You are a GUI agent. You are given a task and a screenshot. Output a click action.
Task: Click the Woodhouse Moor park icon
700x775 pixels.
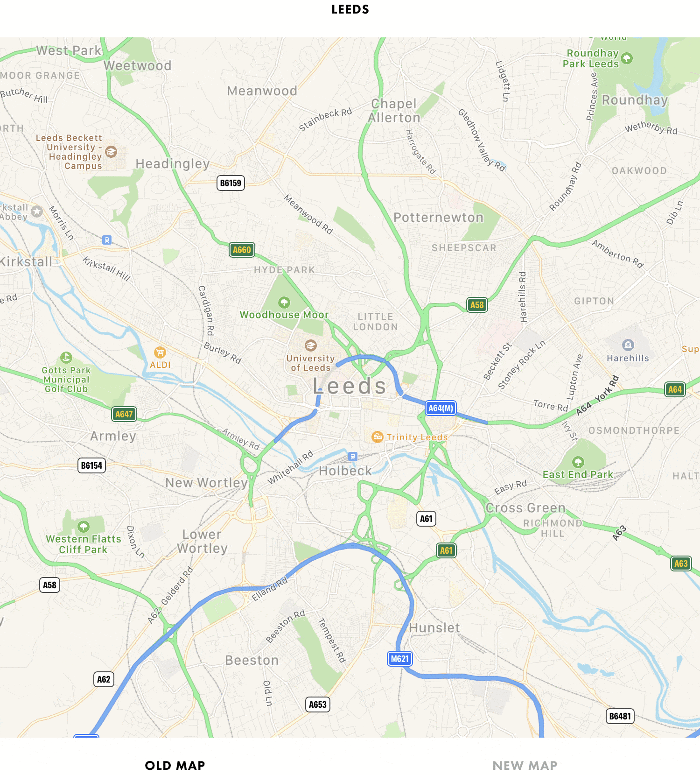tap(284, 302)
